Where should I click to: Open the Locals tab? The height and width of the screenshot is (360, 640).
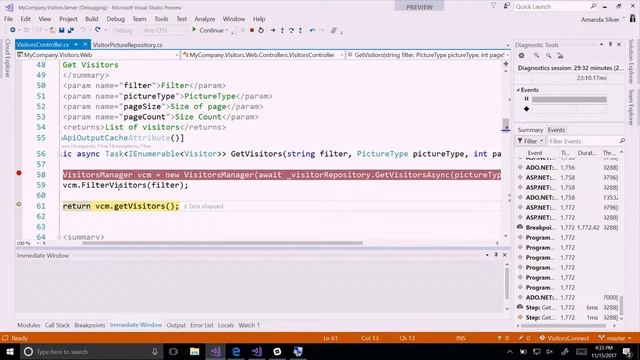click(226, 325)
